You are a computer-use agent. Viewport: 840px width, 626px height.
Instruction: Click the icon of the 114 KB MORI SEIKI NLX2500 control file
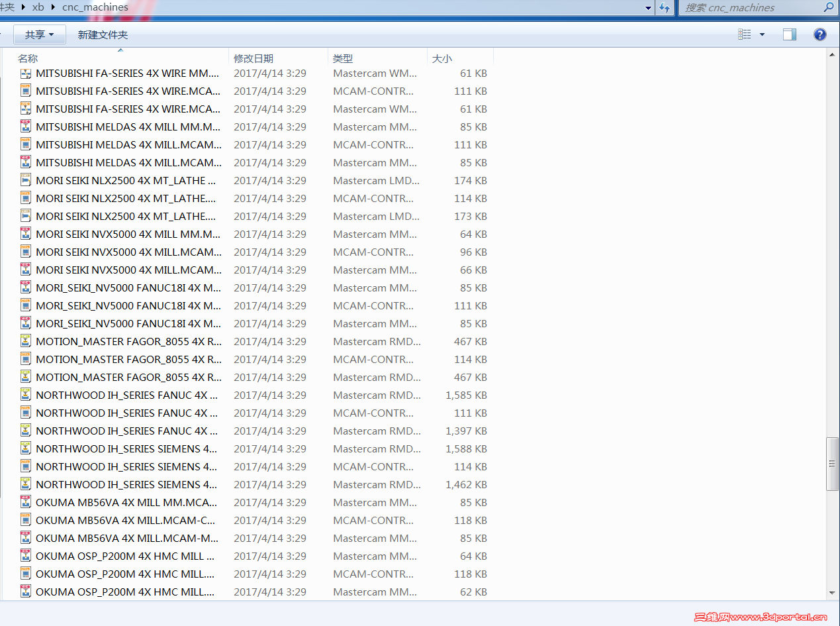[x=25, y=198]
